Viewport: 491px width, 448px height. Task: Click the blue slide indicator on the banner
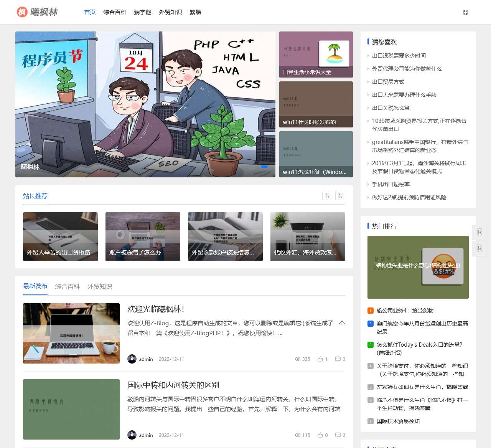[x=264, y=167]
